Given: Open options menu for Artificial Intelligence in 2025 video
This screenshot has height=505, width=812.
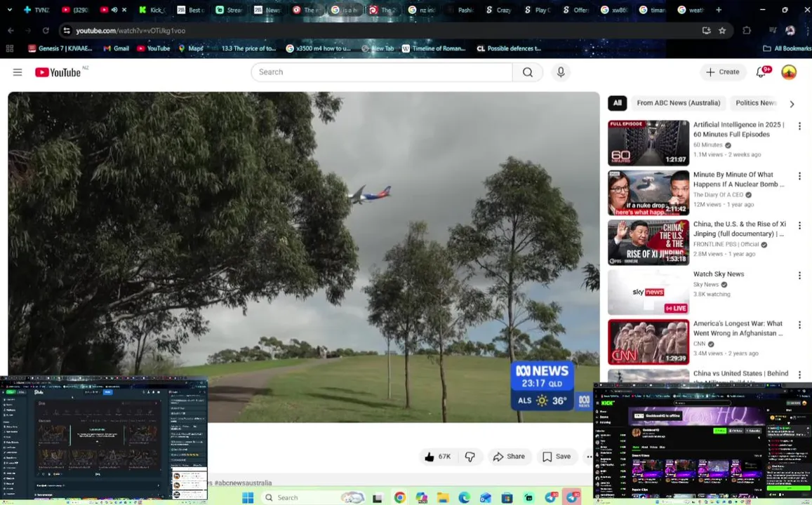Looking at the screenshot, I should (799, 126).
